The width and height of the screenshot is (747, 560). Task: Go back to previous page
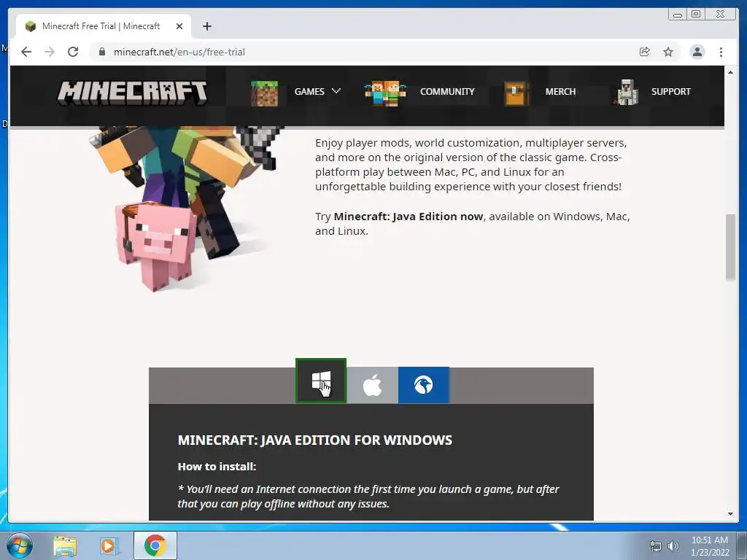click(x=26, y=52)
